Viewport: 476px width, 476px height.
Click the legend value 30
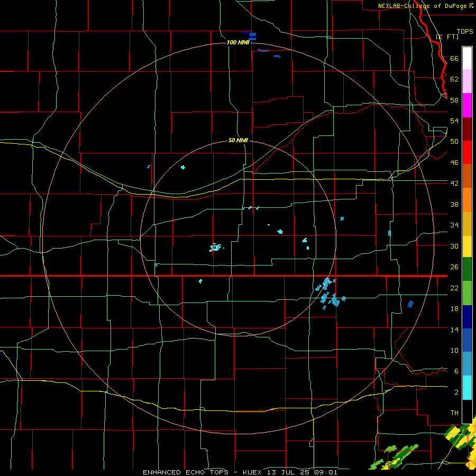454,246
